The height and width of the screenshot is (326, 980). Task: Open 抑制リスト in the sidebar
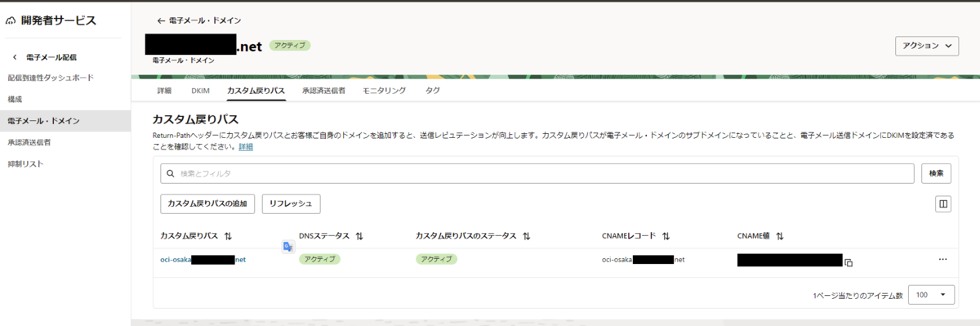coord(25,163)
